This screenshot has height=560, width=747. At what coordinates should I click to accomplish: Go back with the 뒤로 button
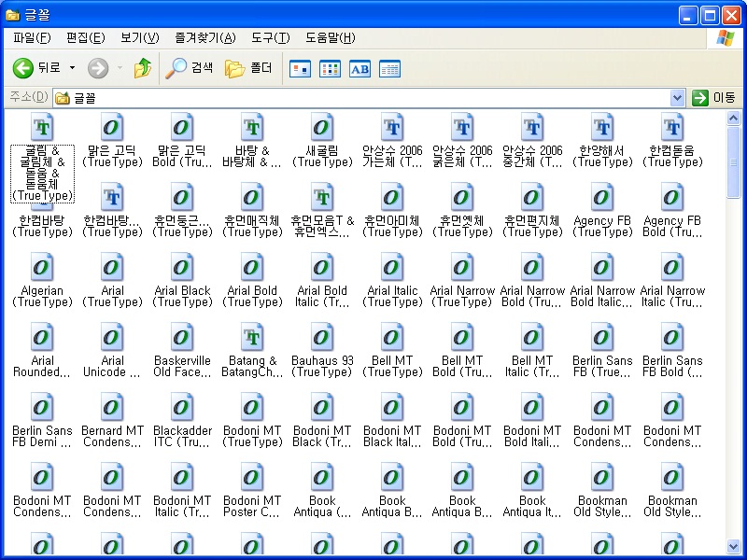[36, 68]
